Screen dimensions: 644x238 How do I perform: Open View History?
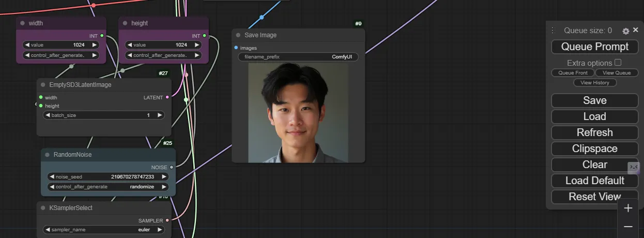(x=595, y=83)
